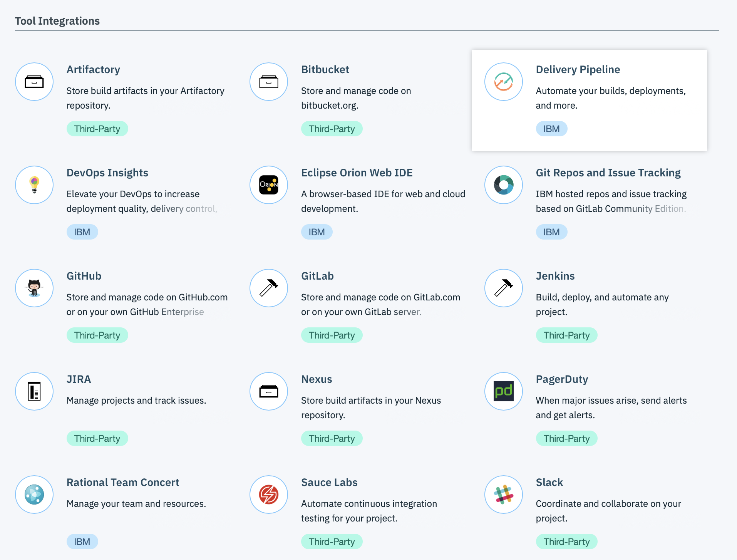Click the IBM tag under Delivery Pipeline

[551, 129]
